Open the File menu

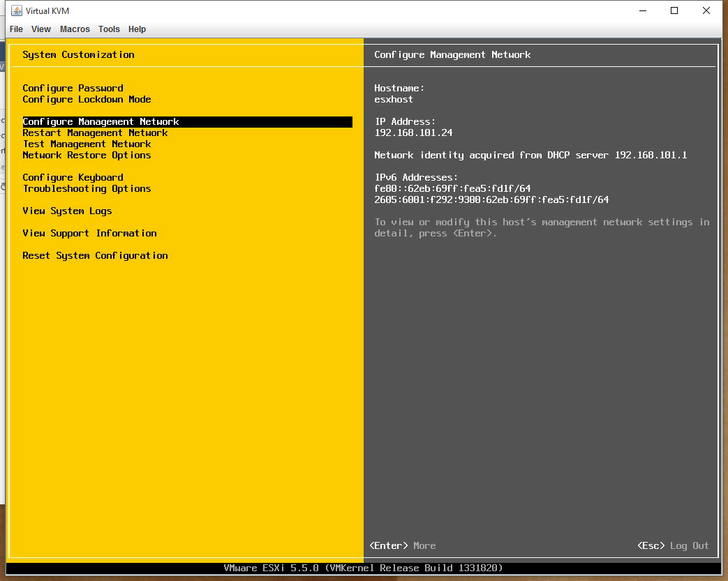[16, 29]
